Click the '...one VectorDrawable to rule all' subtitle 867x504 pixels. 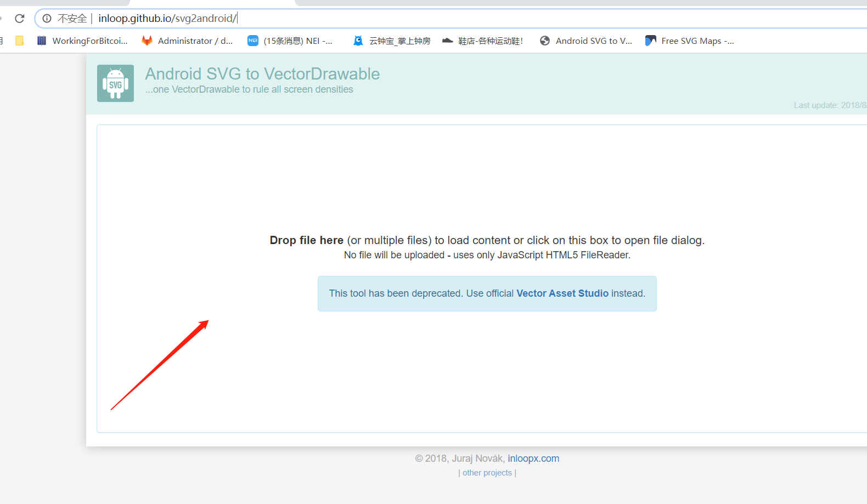249,89
